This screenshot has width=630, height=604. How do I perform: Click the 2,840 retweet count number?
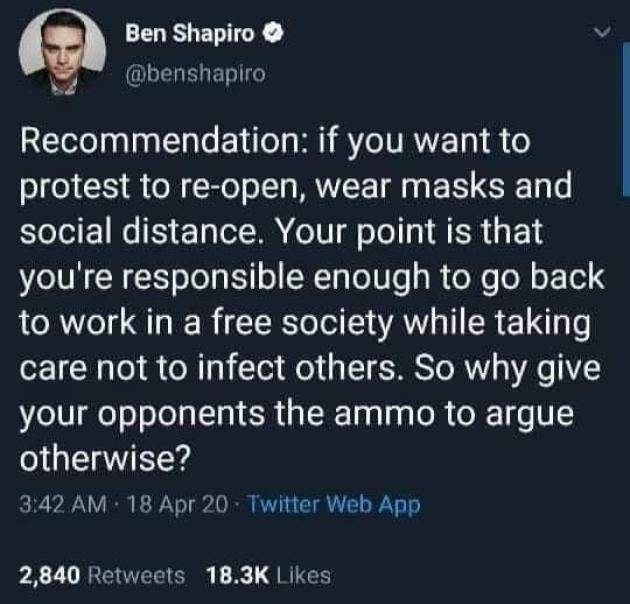tap(49, 575)
